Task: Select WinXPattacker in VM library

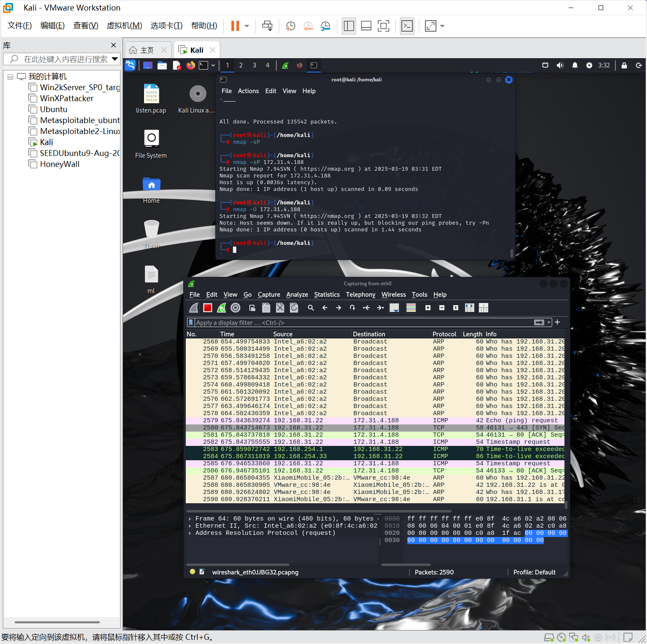Action: point(67,98)
